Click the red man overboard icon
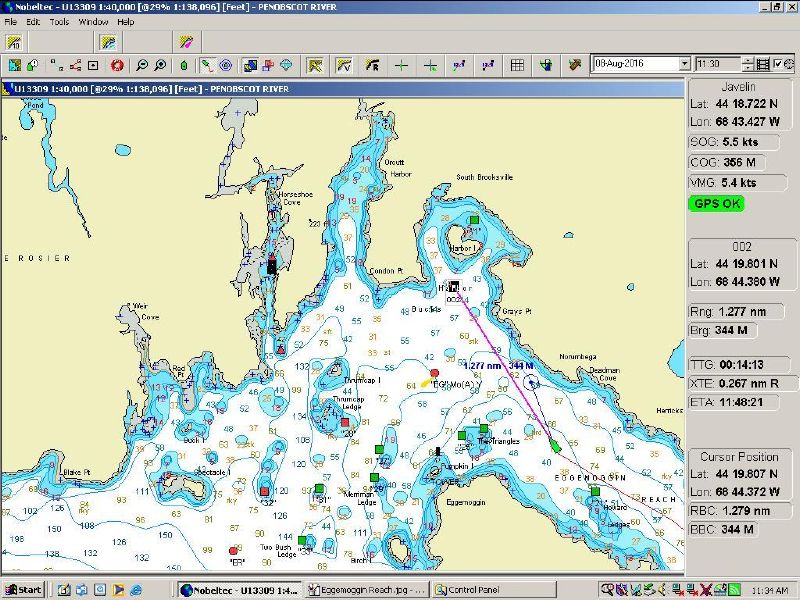Screen dimensions: 800x600 point(117,65)
